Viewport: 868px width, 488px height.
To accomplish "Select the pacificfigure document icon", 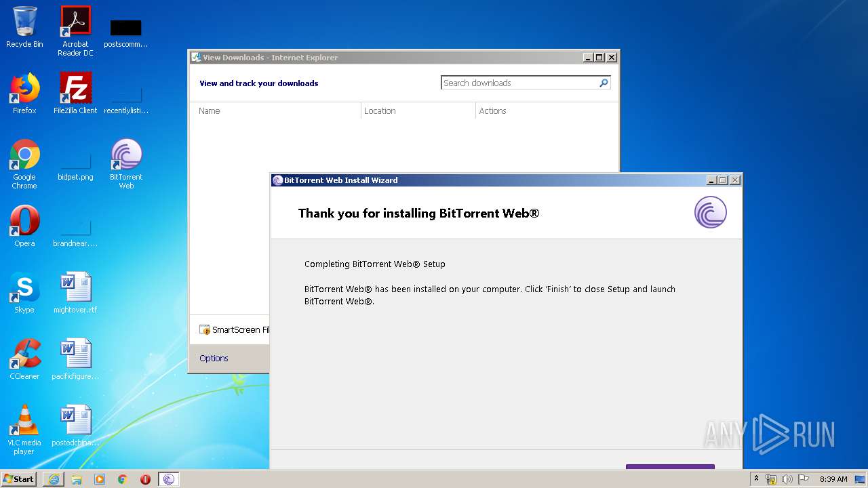I will coord(75,359).
